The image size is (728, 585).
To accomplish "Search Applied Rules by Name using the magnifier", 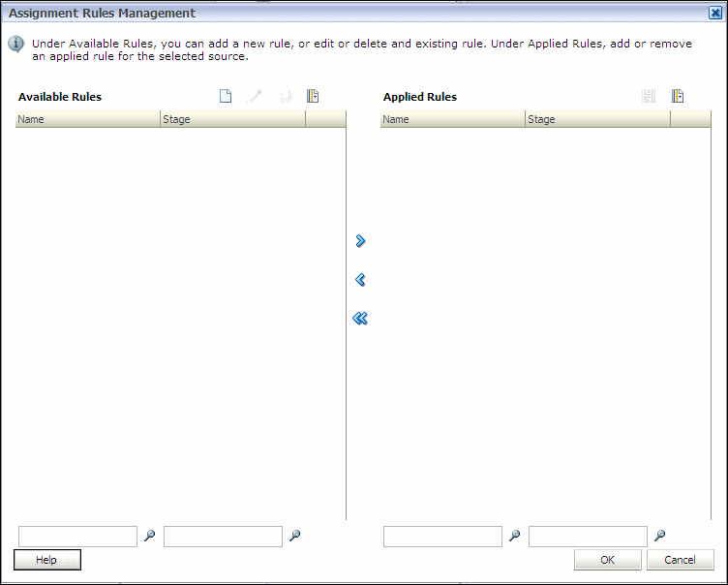I will pos(514,536).
